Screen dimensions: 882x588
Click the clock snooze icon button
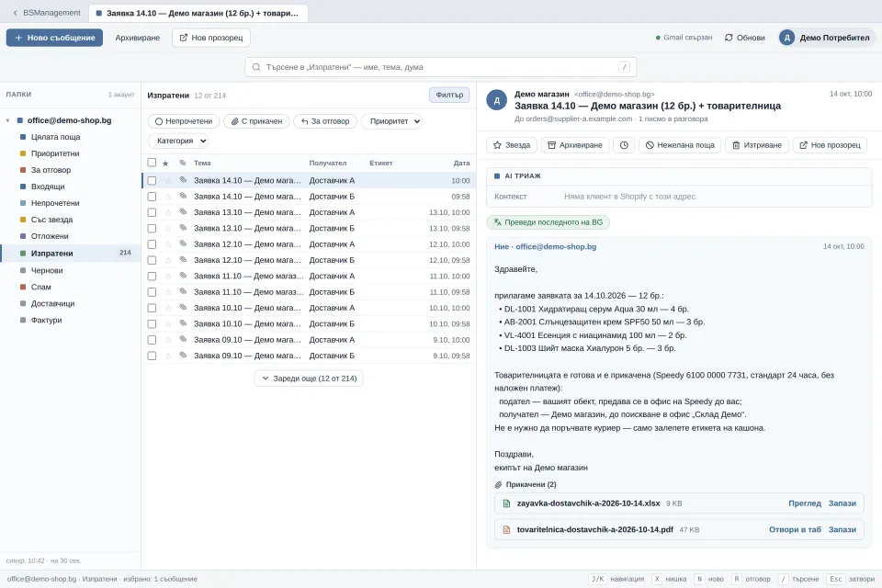[x=624, y=145]
